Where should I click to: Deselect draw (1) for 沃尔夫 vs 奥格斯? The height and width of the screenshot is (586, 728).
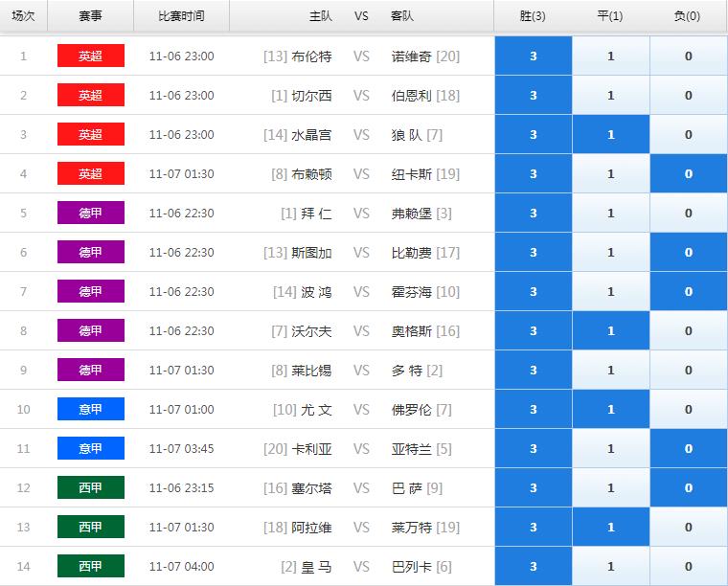tap(610, 330)
